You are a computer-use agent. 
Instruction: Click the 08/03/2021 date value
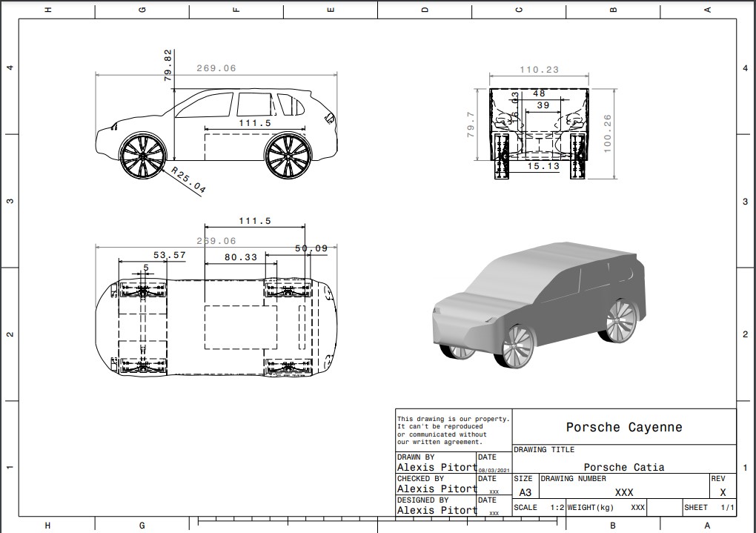[x=494, y=470]
